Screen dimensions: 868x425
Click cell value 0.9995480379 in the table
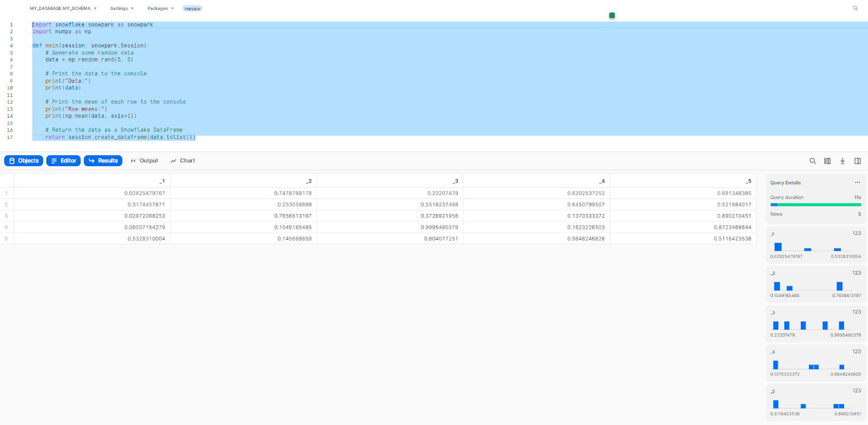(439, 227)
